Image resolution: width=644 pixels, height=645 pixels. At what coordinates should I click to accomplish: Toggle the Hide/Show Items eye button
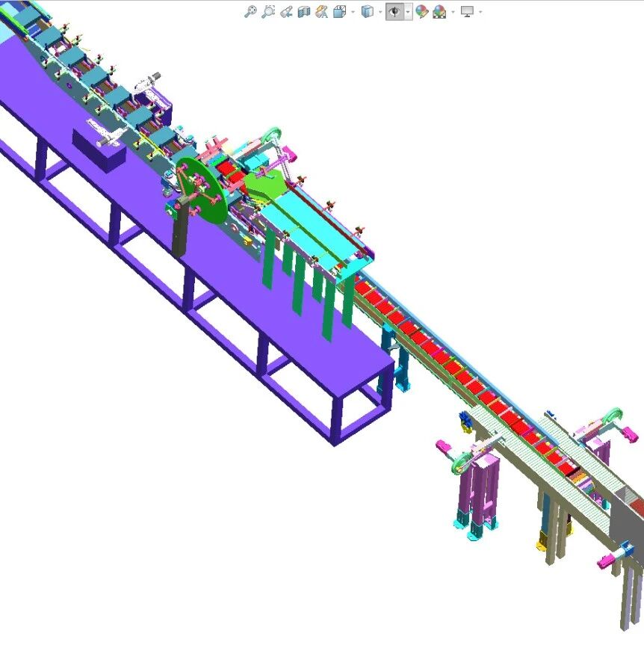coord(394,11)
